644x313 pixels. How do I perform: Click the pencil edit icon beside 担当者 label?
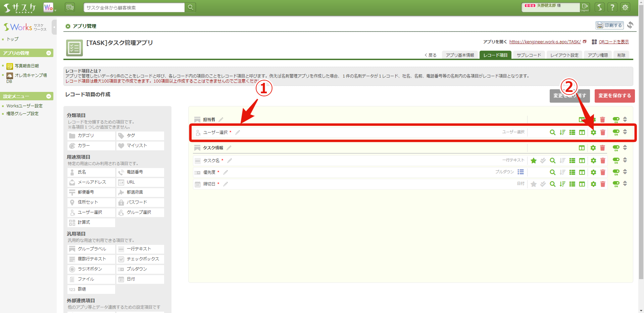click(221, 119)
